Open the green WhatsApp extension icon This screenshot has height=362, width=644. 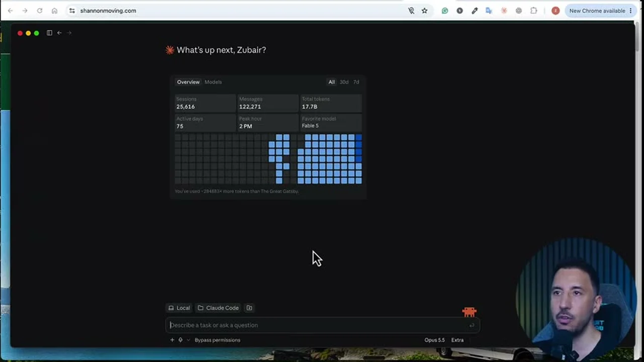coord(445,11)
